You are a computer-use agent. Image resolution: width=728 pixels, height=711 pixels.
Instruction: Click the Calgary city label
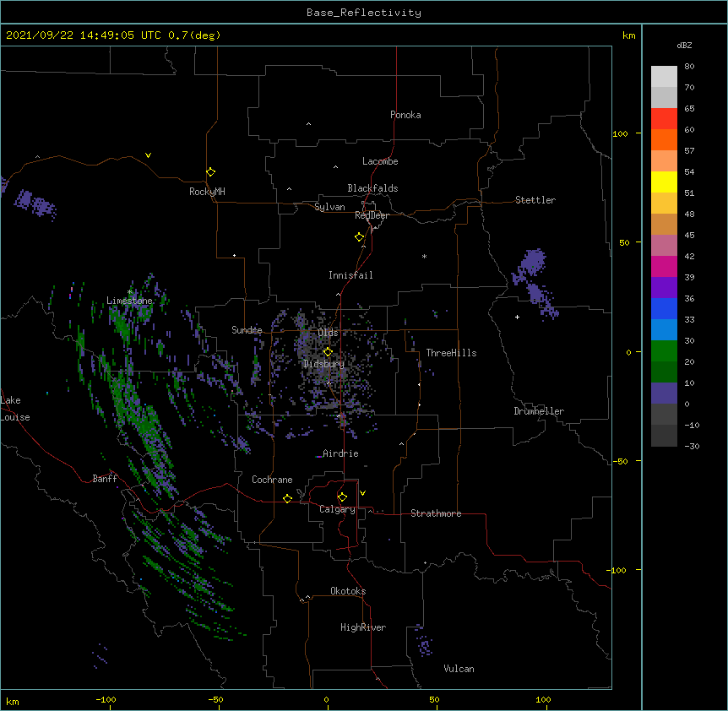337,509
